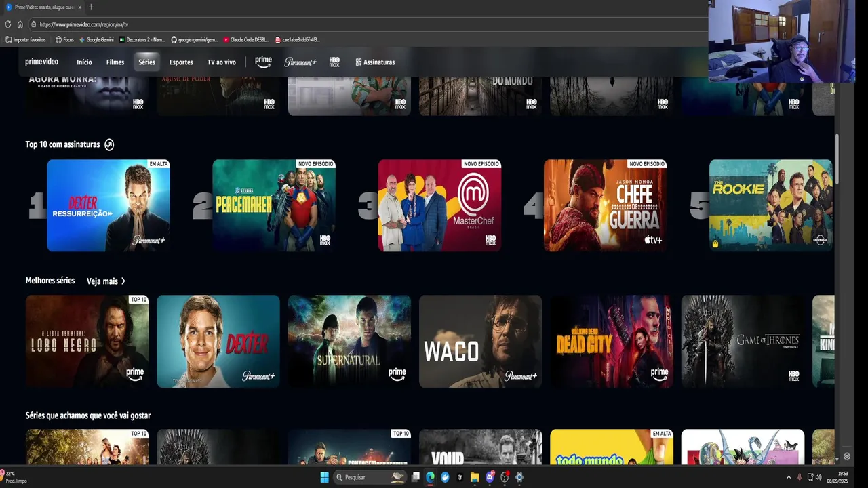Select the Séries tab

click(x=146, y=62)
